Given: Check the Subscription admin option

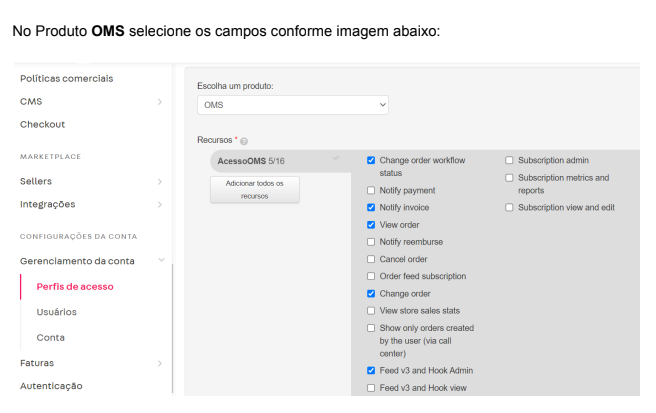Looking at the screenshot, I should click(510, 160).
